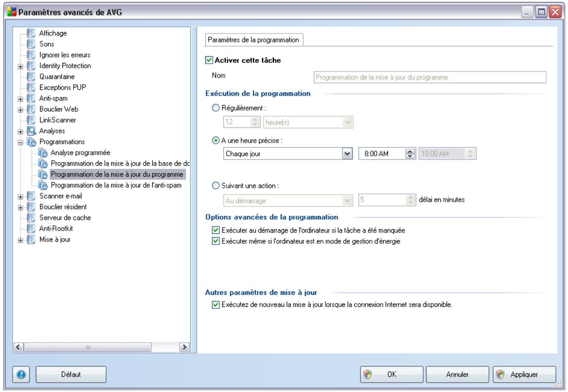Click the Défaut button
The height and width of the screenshot is (392, 568).
(71, 373)
